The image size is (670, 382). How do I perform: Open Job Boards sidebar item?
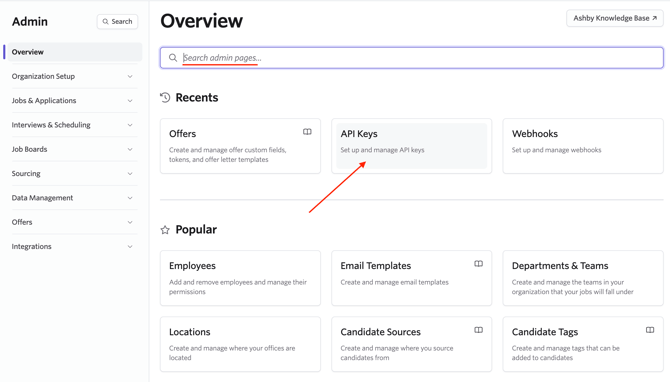coord(74,150)
